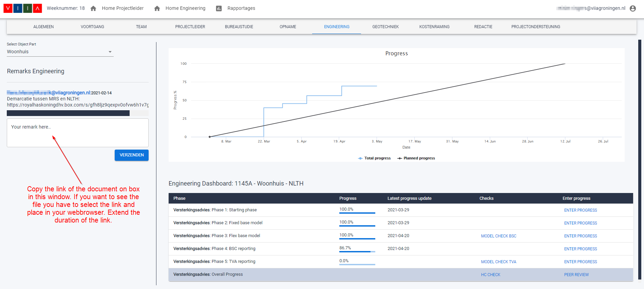Click the Checks column header
This screenshot has width=644, height=289.
click(487, 198)
